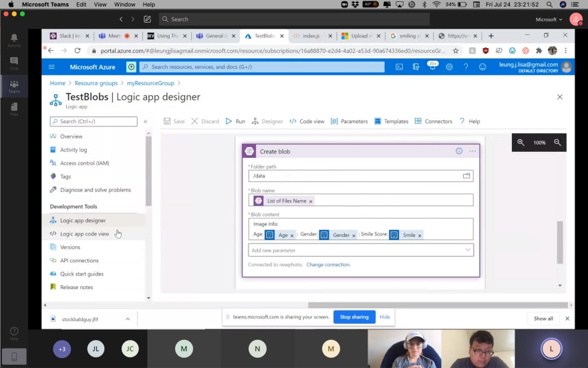
Task: Open stockbaldguy.jfif download options chevron
Action: click(128, 318)
